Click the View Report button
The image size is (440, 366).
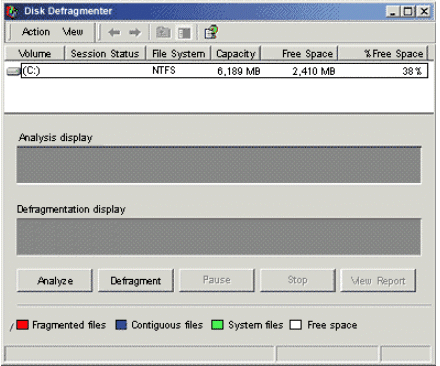pos(378,281)
